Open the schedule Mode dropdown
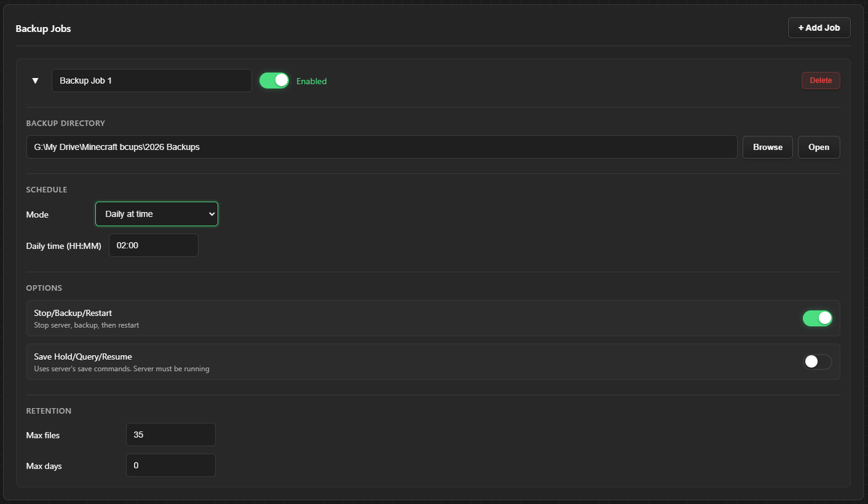 [x=156, y=214]
